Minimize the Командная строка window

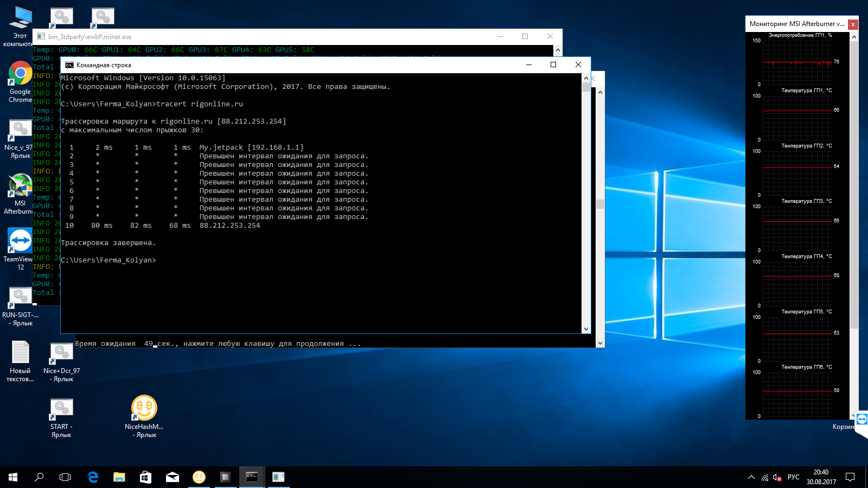click(529, 65)
